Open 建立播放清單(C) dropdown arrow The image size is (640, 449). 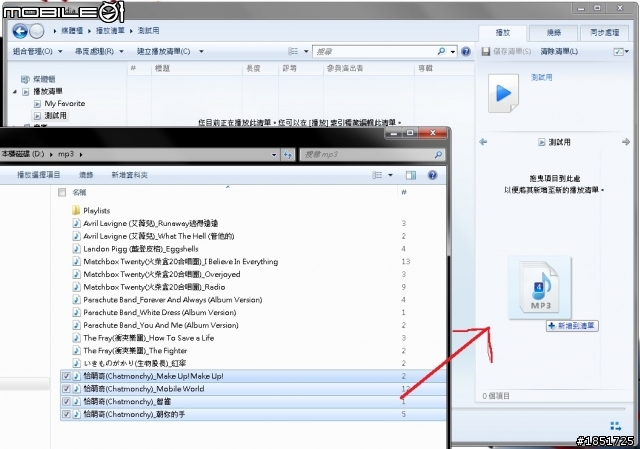point(201,51)
